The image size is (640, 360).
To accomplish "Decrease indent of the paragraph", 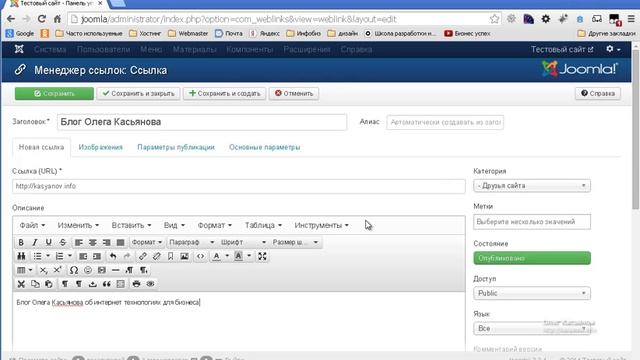I will click(83, 256).
